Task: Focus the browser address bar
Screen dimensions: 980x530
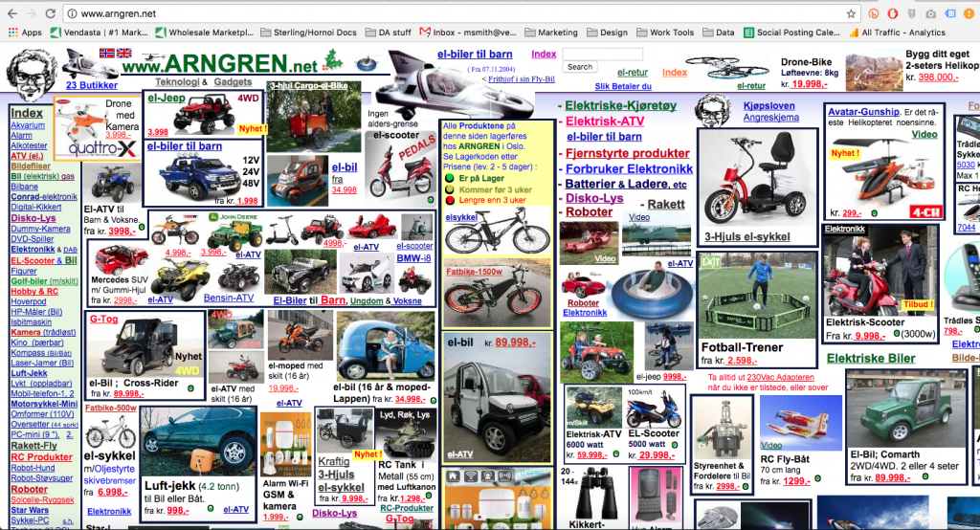Action: click(x=459, y=13)
